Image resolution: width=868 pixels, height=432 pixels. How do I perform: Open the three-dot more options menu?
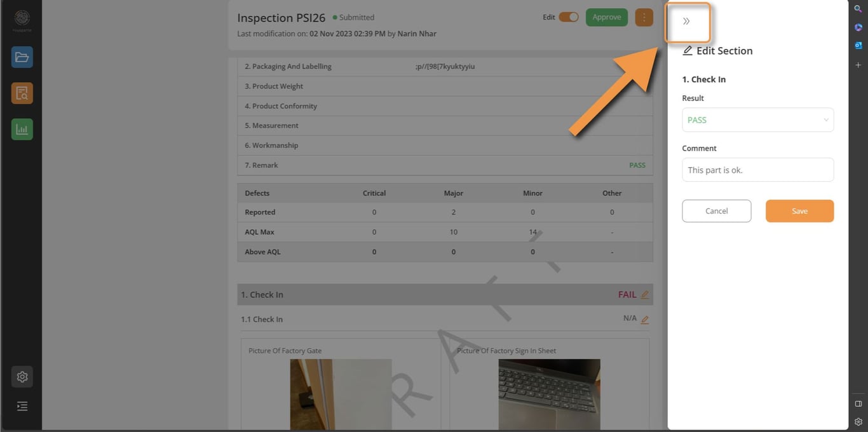644,17
